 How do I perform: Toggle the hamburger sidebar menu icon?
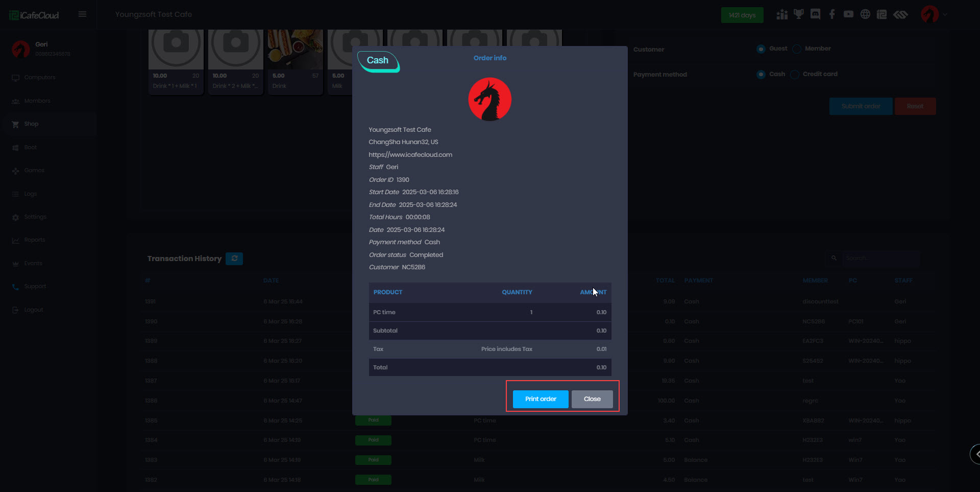tap(82, 14)
